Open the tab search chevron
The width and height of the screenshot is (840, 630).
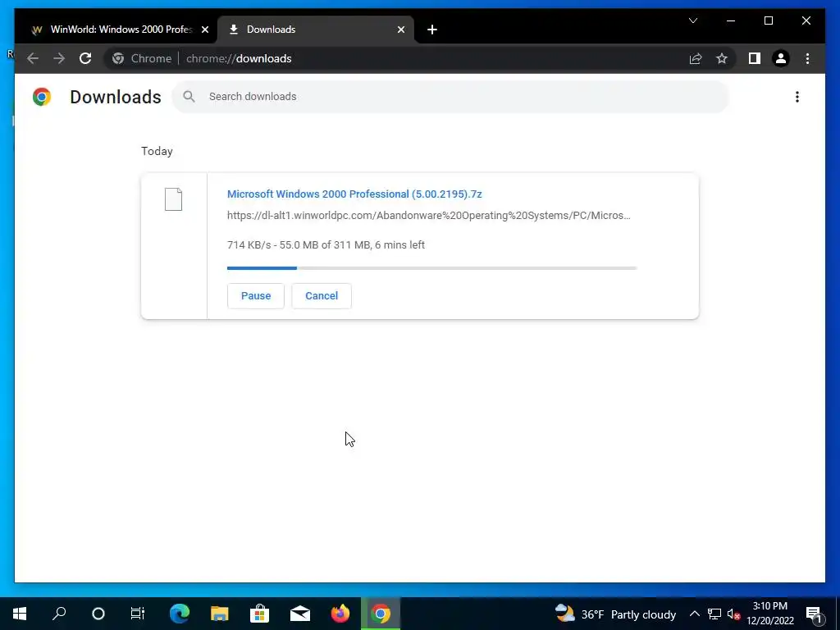point(692,21)
